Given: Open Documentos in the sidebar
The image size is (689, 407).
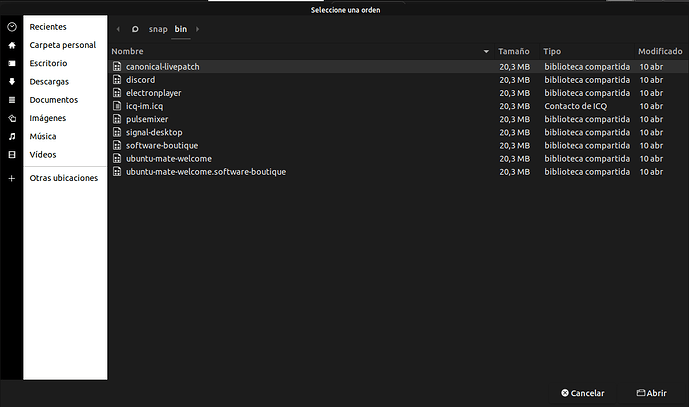Looking at the screenshot, I should click(x=54, y=100).
